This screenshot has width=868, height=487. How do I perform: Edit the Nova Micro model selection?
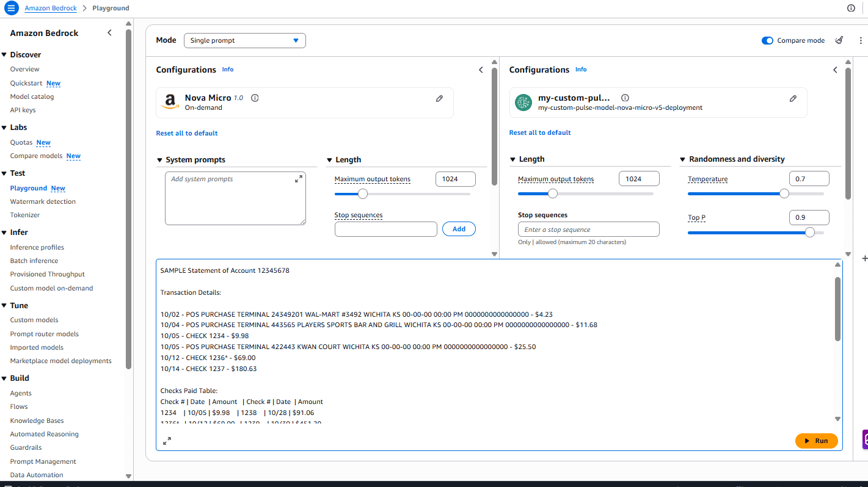pos(439,98)
